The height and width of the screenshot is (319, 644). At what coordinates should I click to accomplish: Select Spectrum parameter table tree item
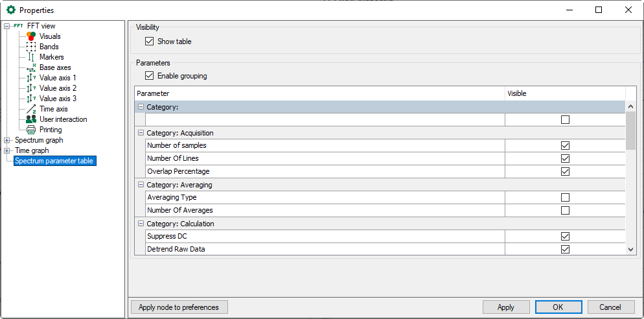[55, 161]
